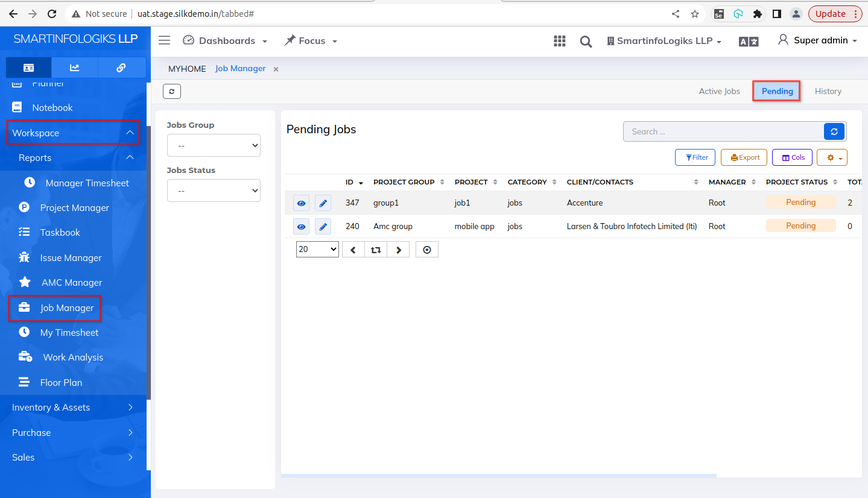Screen dimensions: 868x498
Task: Change page size dropdown showing 20
Action: (317, 249)
